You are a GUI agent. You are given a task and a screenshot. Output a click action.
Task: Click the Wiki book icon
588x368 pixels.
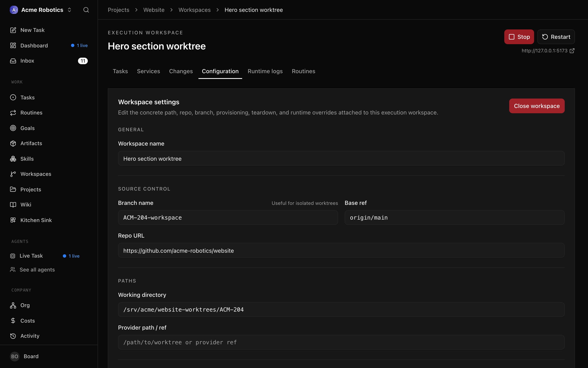(13, 205)
